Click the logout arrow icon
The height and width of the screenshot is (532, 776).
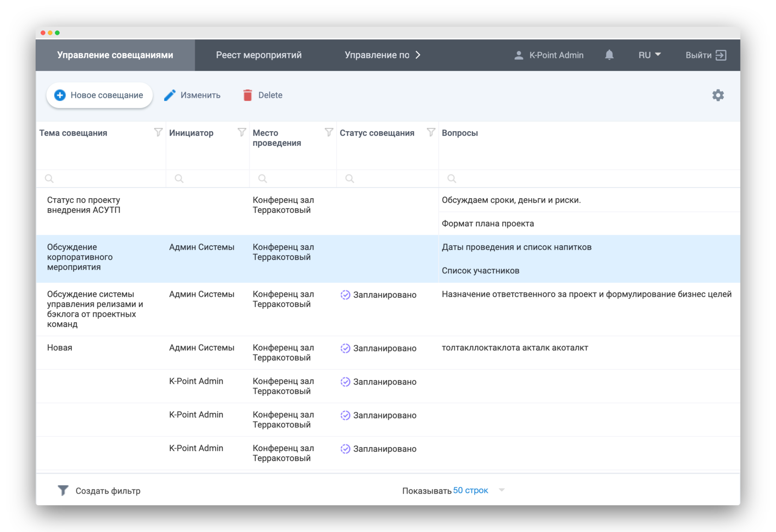[x=721, y=55]
